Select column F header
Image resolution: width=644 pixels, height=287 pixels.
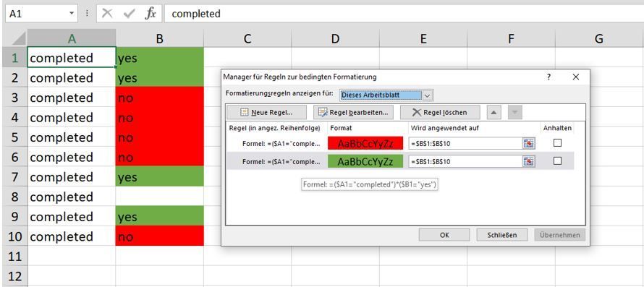(511, 38)
